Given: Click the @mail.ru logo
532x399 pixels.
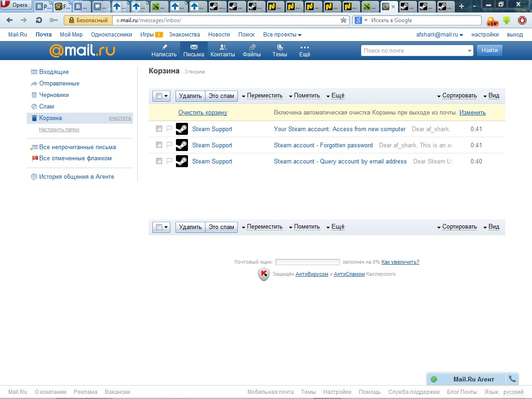Looking at the screenshot, I should click(x=82, y=50).
